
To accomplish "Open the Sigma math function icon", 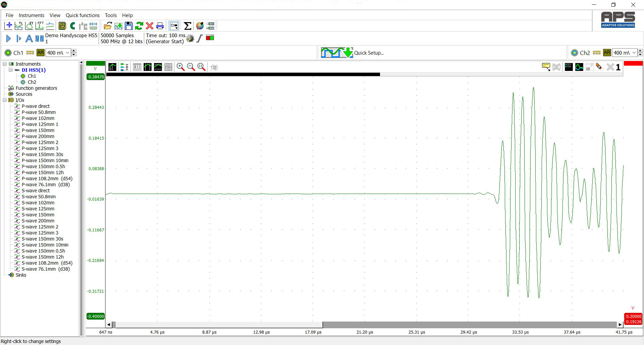I will tap(187, 26).
